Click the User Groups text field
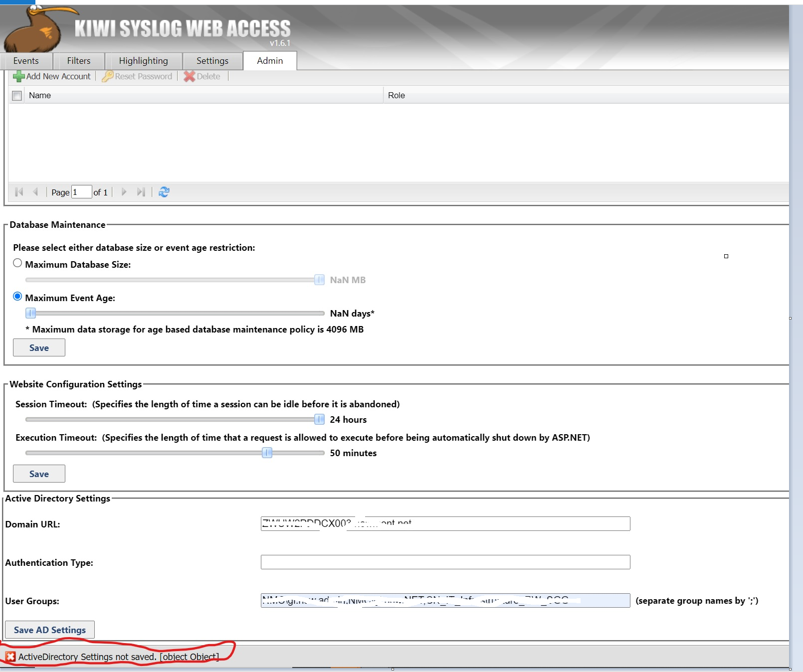Viewport: 803px width, 672px height. click(x=445, y=600)
